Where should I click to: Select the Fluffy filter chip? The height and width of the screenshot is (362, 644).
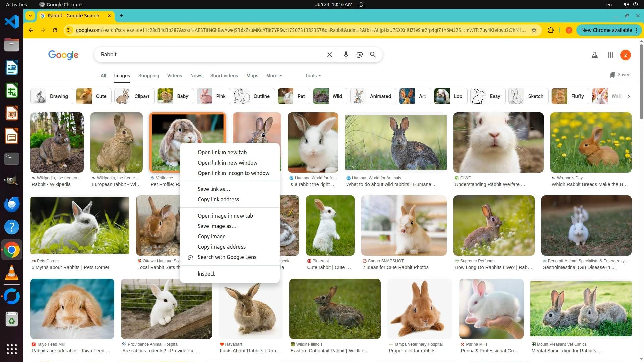pos(570,96)
